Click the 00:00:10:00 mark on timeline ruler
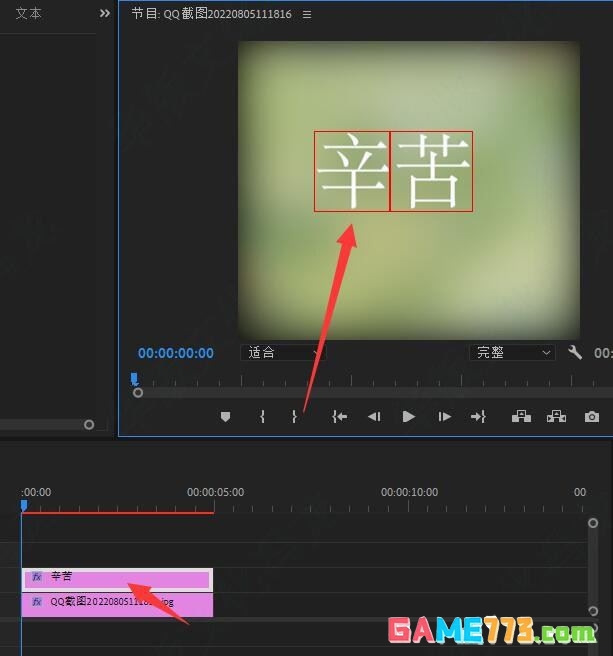The height and width of the screenshot is (656, 613). tap(409, 492)
